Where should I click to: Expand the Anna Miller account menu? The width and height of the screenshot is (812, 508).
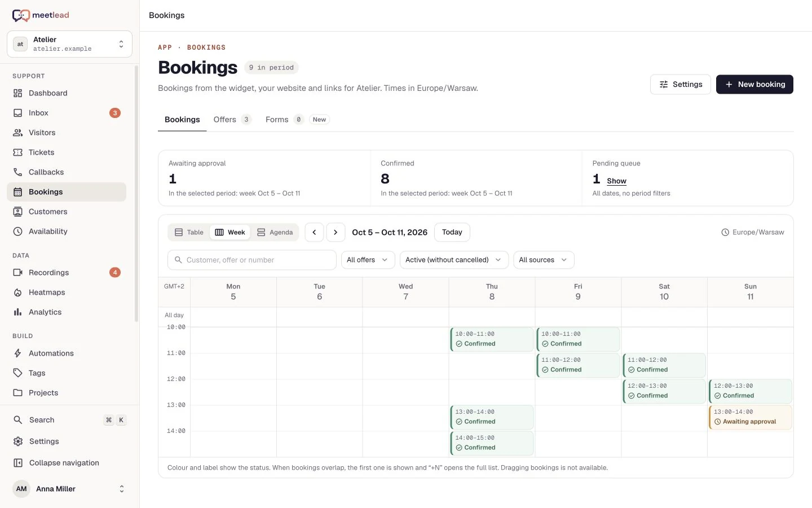click(69, 489)
